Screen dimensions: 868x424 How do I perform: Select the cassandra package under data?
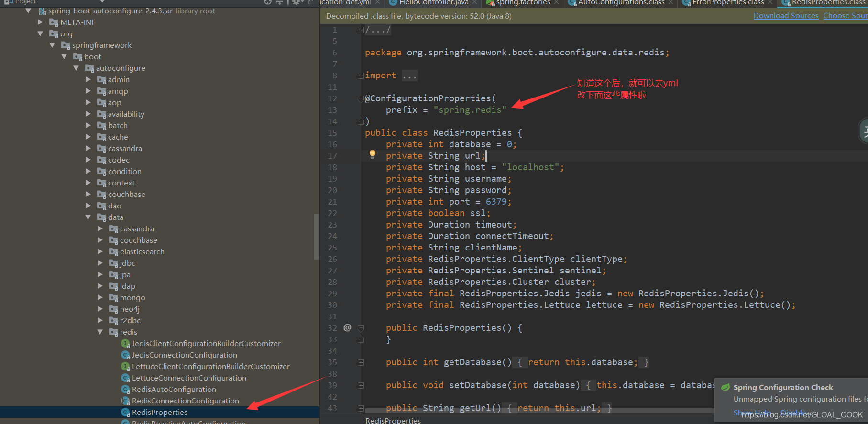[x=137, y=228]
